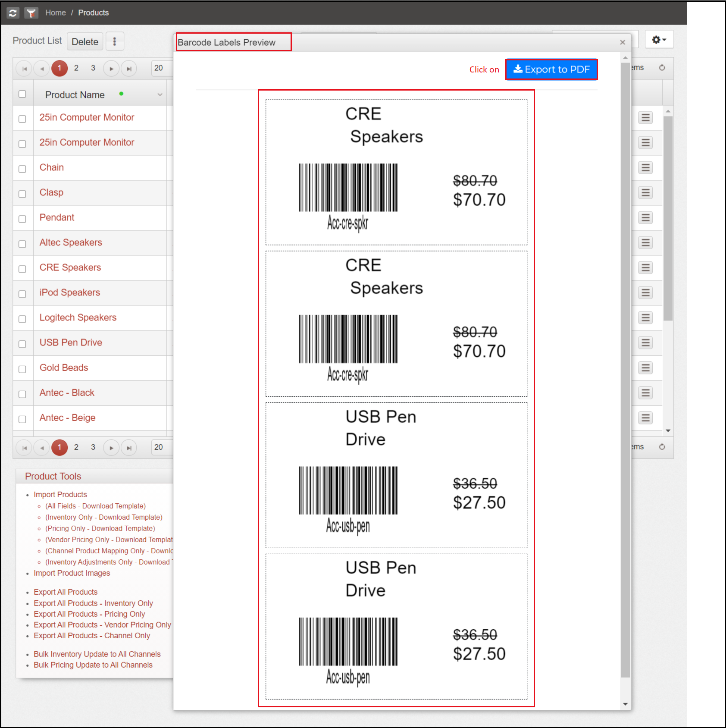This screenshot has height=728, width=726.
Task: Check the Clasp row checkbox
Action: coord(22,194)
